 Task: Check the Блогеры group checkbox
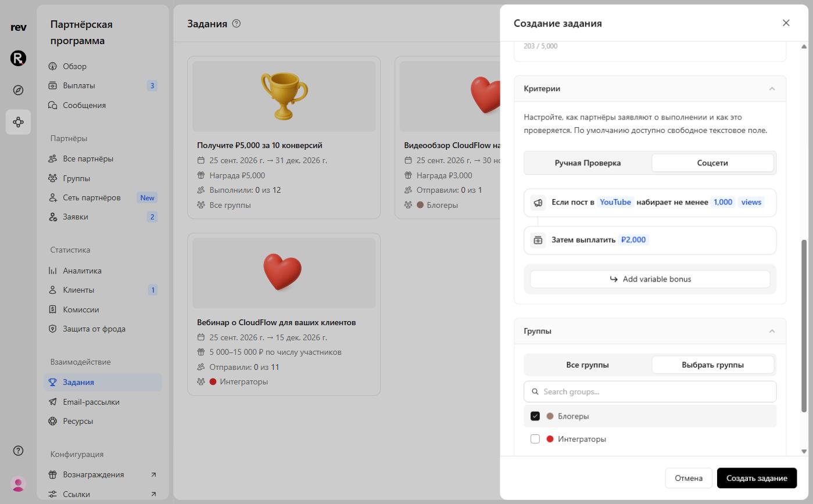click(535, 416)
